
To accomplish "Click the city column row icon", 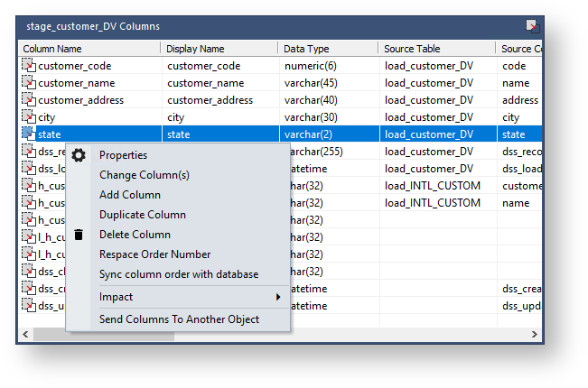I will [29, 117].
